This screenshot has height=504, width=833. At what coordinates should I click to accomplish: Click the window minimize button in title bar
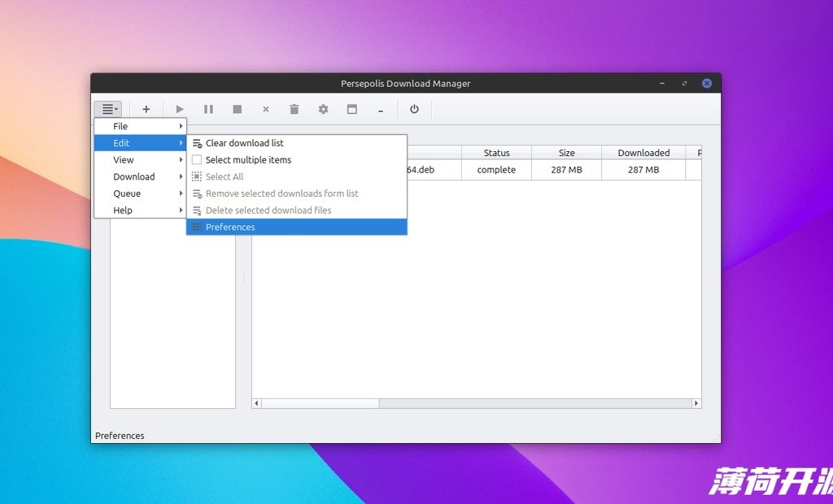click(662, 84)
